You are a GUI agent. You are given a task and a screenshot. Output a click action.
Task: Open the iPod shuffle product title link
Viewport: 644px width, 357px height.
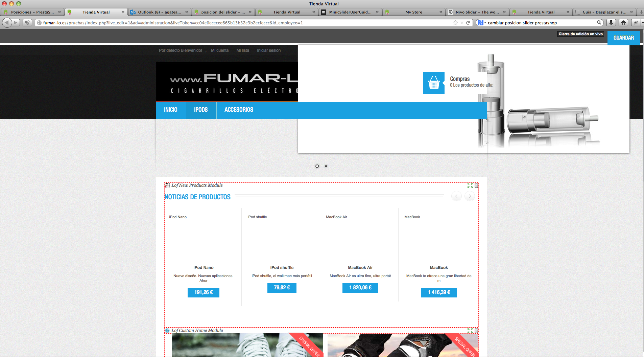pos(282,268)
